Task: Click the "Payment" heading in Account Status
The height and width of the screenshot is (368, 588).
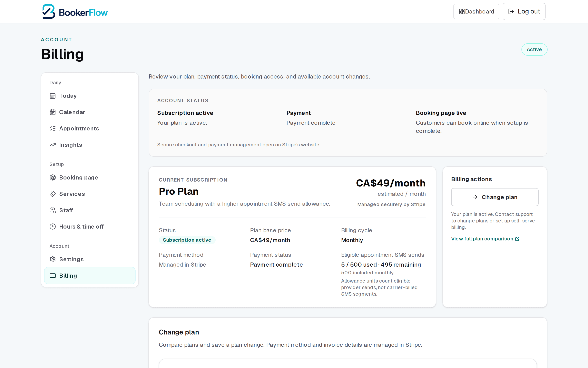Action: 299,113
